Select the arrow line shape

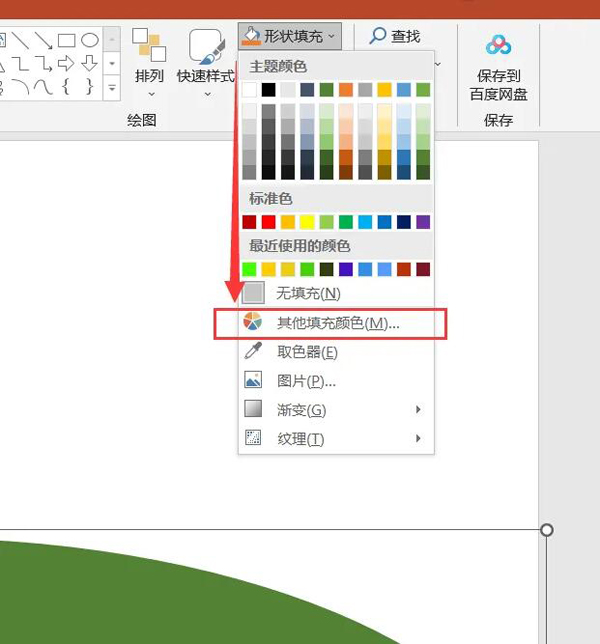(x=44, y=41)
